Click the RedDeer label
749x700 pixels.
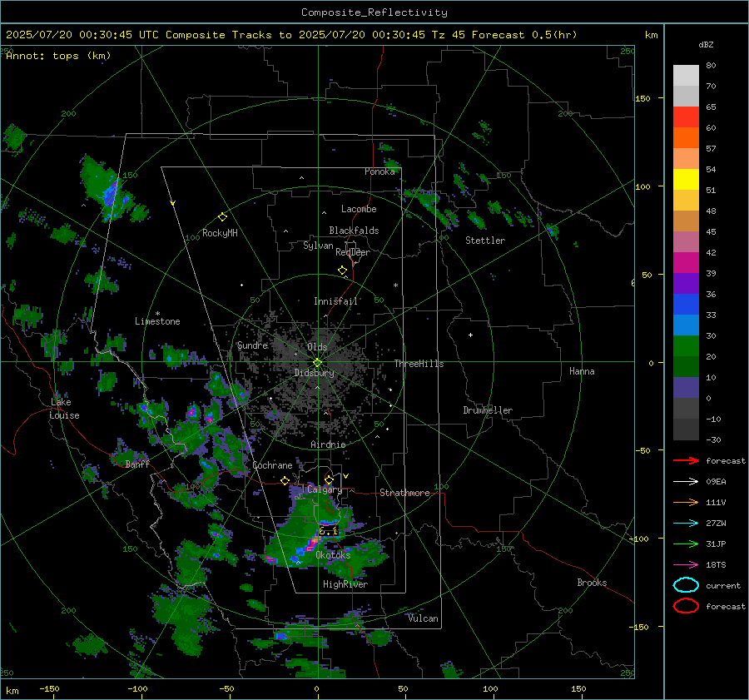pos(353,252)
